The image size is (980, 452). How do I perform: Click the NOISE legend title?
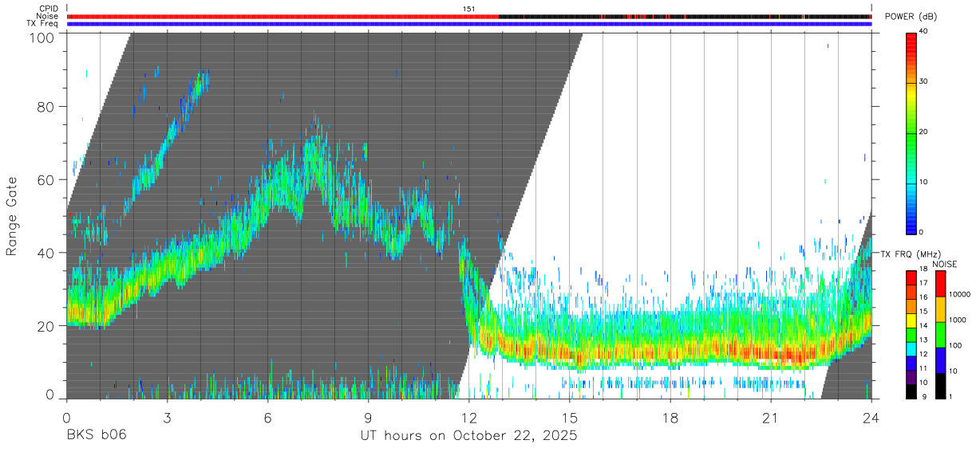(x=944, y=264)
